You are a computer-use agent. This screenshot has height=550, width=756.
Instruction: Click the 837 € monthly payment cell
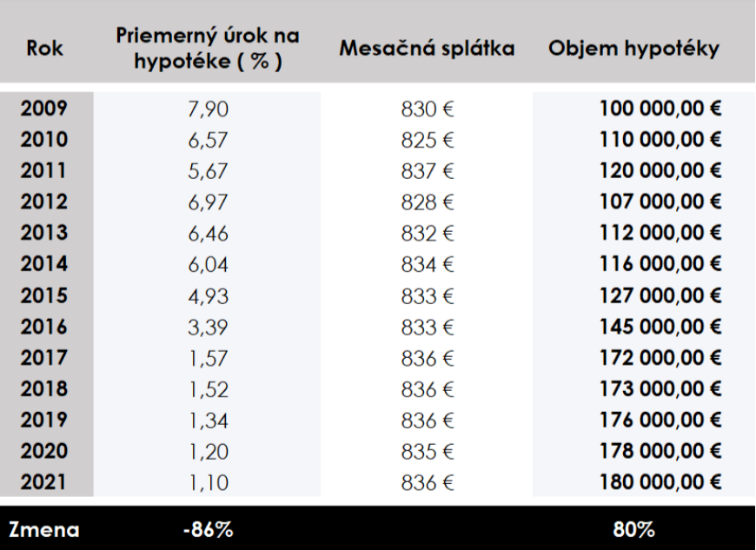click(426, 169)
